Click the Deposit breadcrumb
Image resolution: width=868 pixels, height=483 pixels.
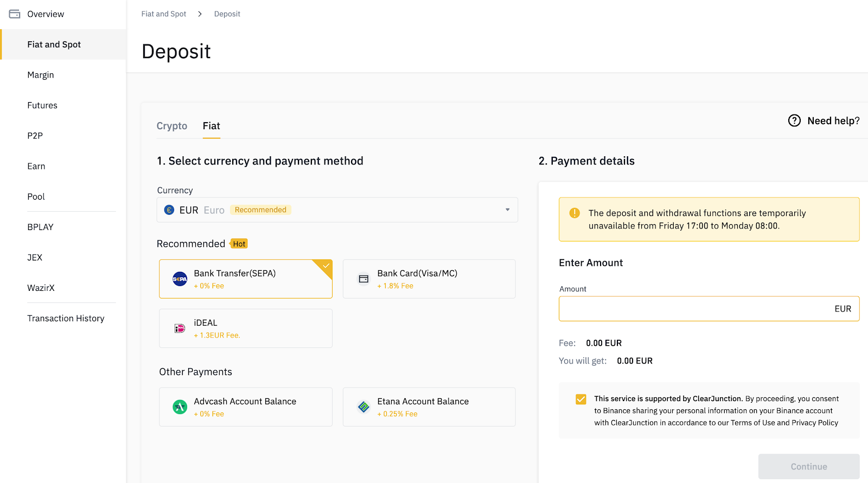[227, 14]
